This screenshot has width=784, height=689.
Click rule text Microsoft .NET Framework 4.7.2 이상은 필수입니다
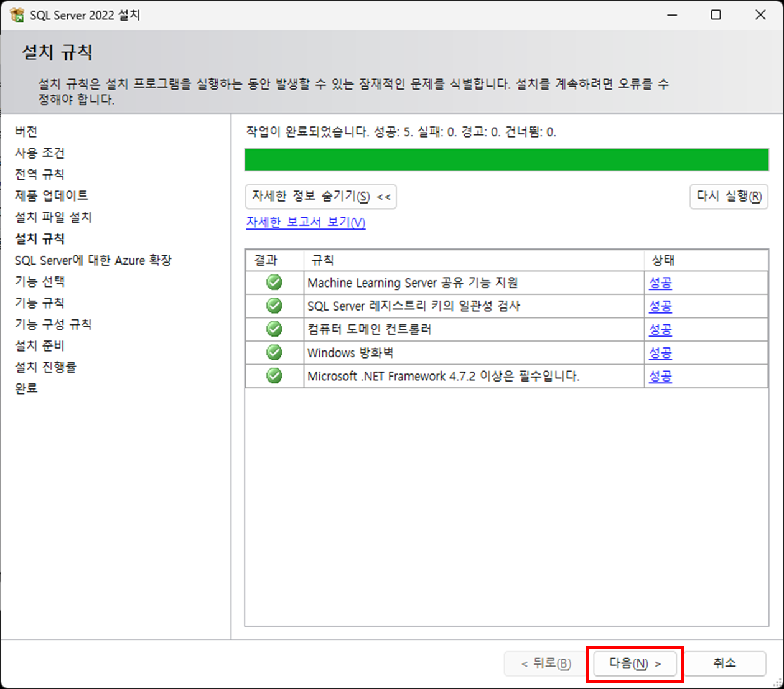click(444, 376)
